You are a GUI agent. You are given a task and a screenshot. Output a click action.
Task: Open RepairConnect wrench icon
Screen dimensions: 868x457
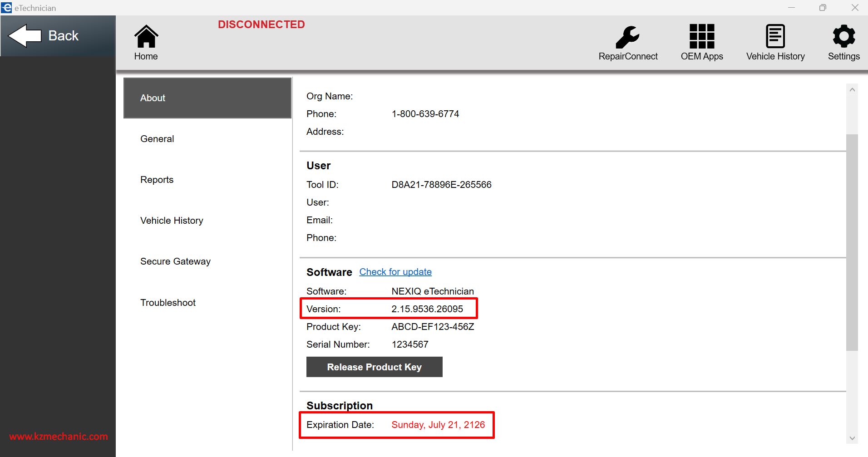click(x=627, y=37)
